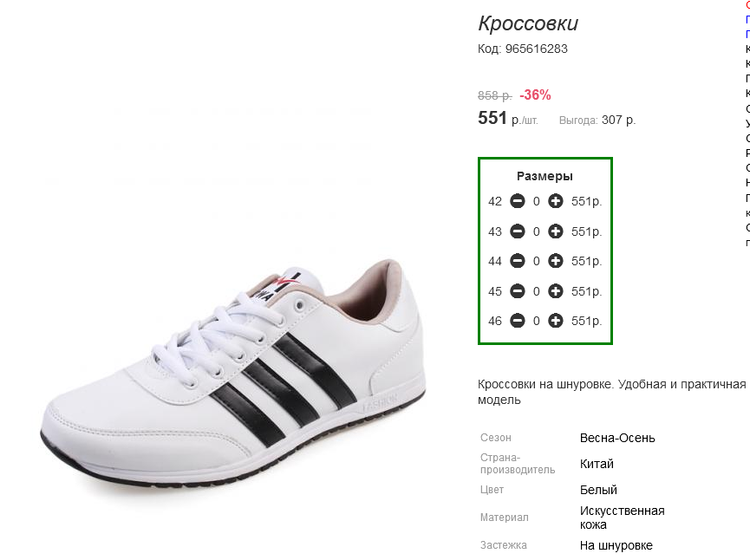750x560 pixels.
Task: Decrease quantity for size 43
Action: 518,231
